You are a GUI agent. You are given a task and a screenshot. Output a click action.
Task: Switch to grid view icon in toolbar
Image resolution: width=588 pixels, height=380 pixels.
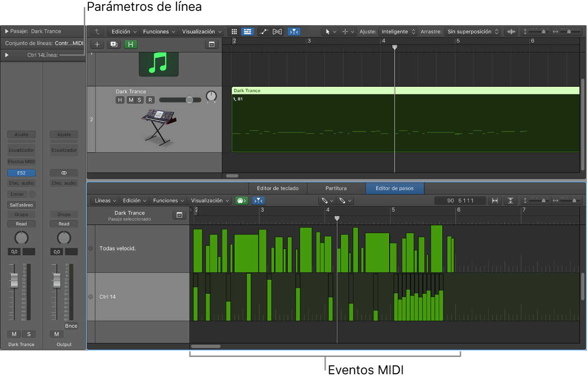pos(234,32)
